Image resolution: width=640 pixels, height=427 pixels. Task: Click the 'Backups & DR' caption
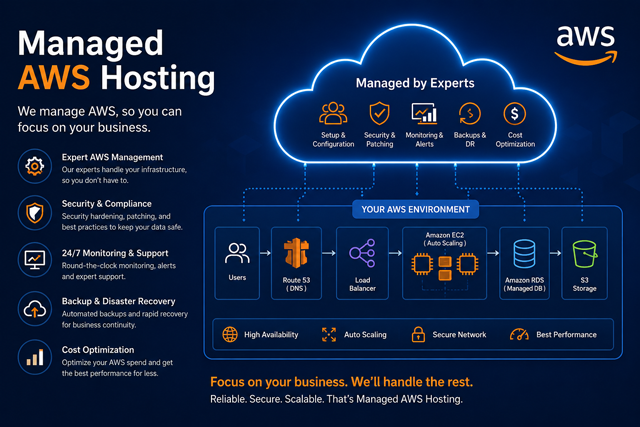[470, 140]
